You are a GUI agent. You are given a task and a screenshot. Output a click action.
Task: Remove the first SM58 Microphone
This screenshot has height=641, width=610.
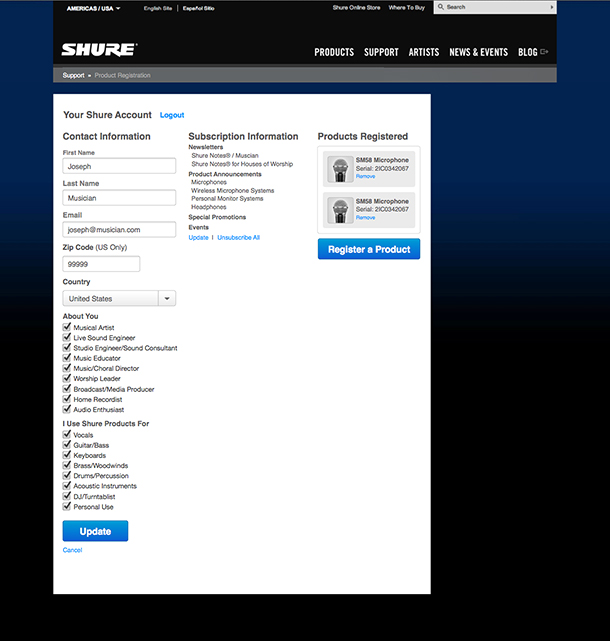pos(365,176)
